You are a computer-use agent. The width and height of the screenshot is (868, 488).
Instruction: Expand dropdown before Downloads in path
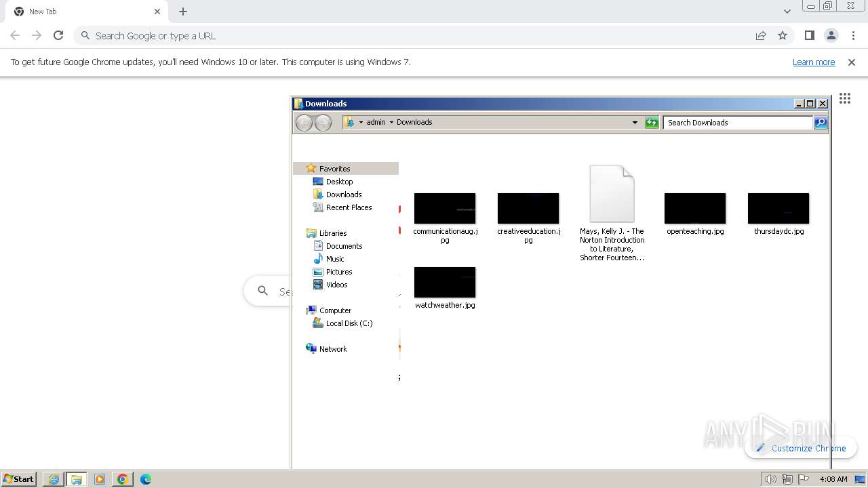pyautogui.click(x=391, y=123)
